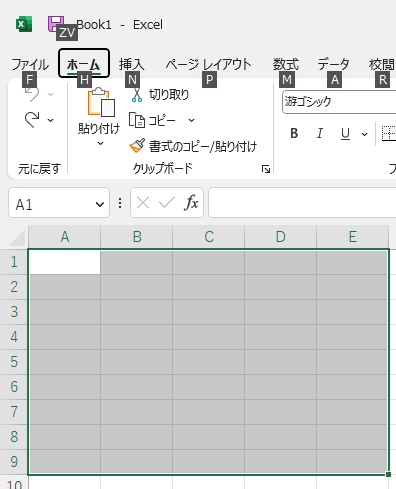Select column C header

click(x=209, y=237)
